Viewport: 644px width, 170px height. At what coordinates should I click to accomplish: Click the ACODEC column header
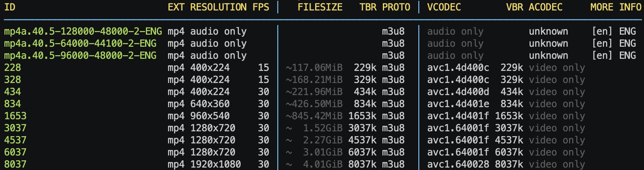(545, 7)
